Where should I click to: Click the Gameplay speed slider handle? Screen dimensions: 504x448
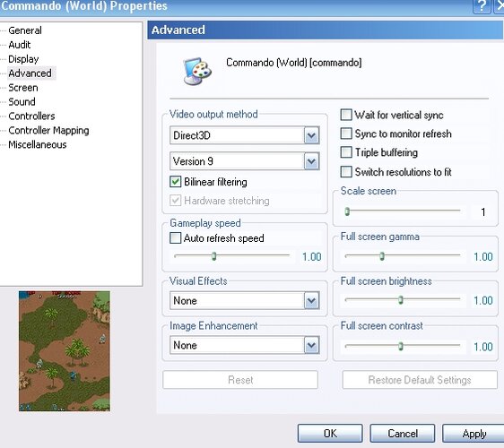pos(214,256)
